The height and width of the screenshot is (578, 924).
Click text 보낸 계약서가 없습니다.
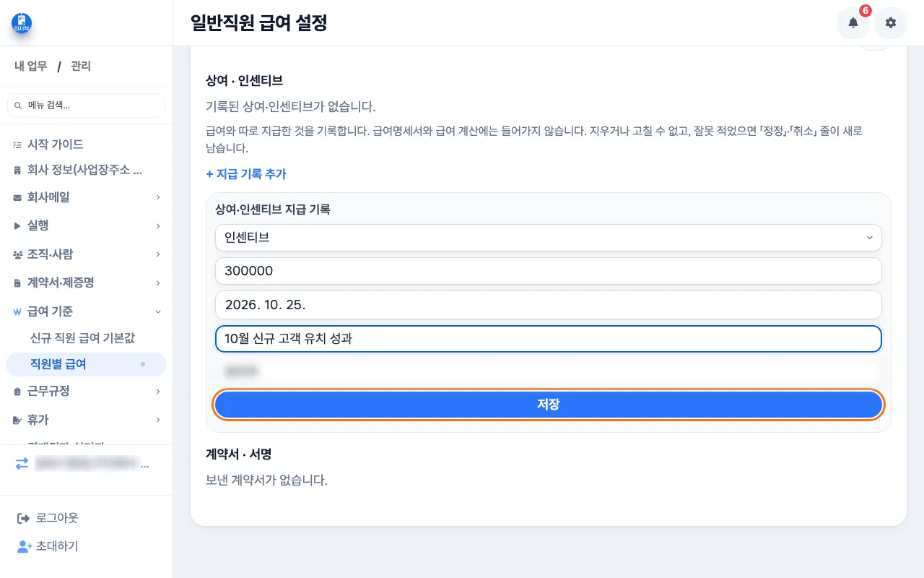[266, 480]
